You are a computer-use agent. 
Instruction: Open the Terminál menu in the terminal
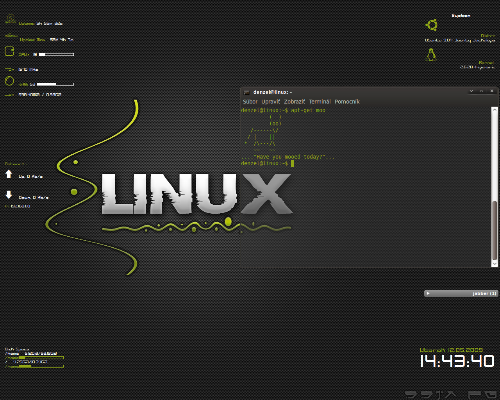tap(320, 102)
